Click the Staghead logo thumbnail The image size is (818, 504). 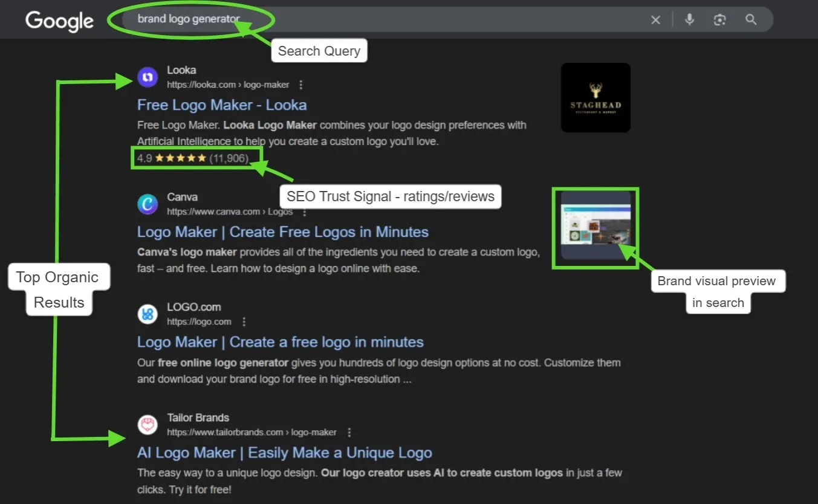[x=596, y=98]
